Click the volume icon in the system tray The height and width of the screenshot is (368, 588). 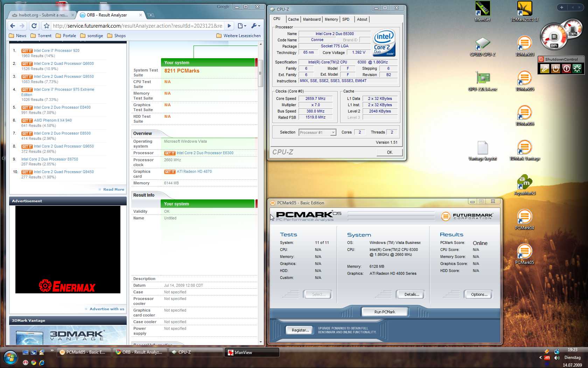[556, 358]
